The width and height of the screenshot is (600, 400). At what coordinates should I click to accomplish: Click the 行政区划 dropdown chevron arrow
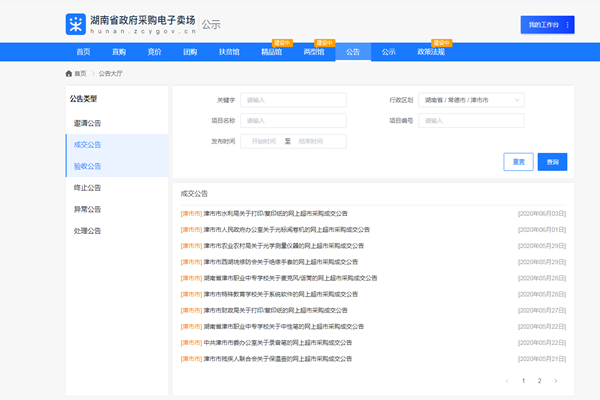tap(517, 100)
